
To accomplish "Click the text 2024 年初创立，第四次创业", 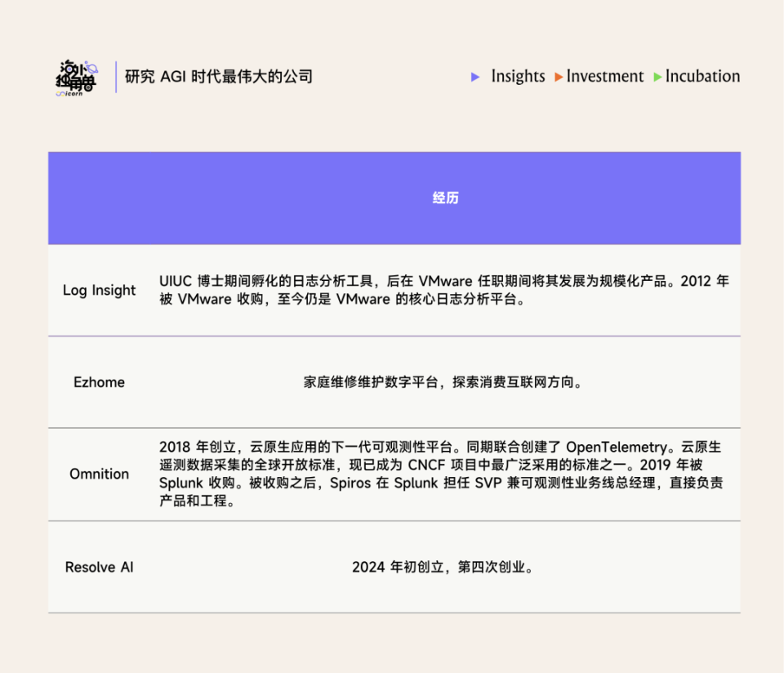I will [x=442, y=567].
